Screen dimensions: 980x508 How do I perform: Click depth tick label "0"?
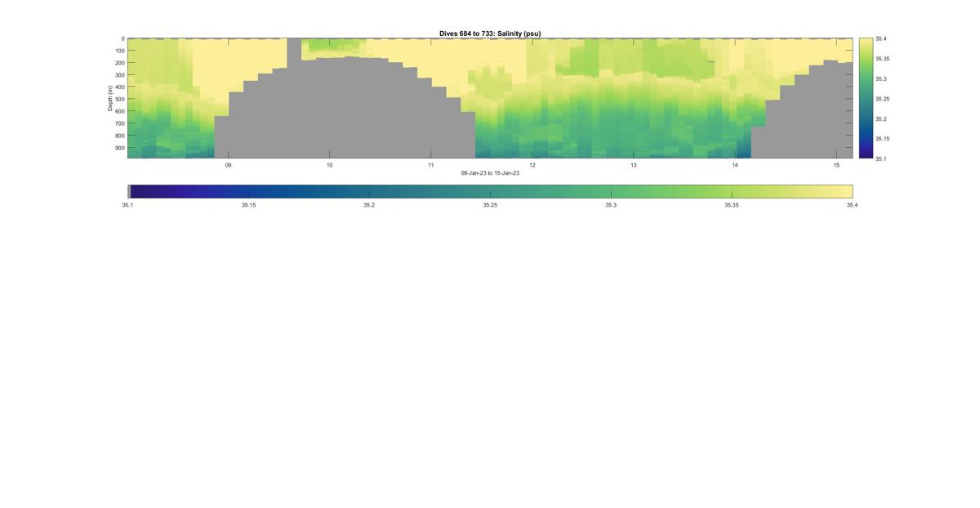[x=122, y=38]
